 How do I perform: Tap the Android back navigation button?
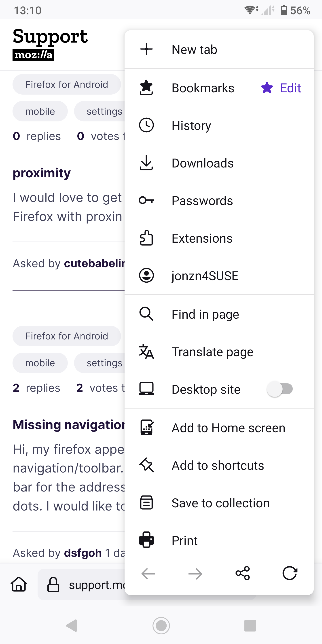(x=72, y=626)
